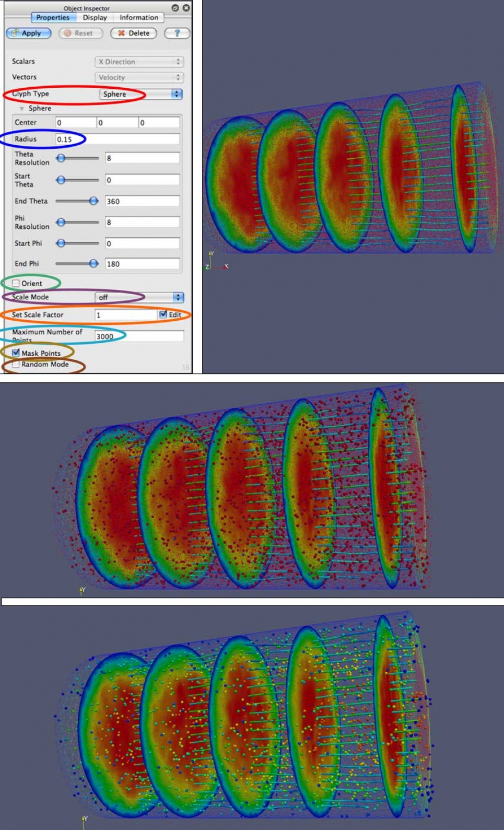The image size is (504, 830).
Task: Open the Scalars dropdown
Action: point(139,62)
